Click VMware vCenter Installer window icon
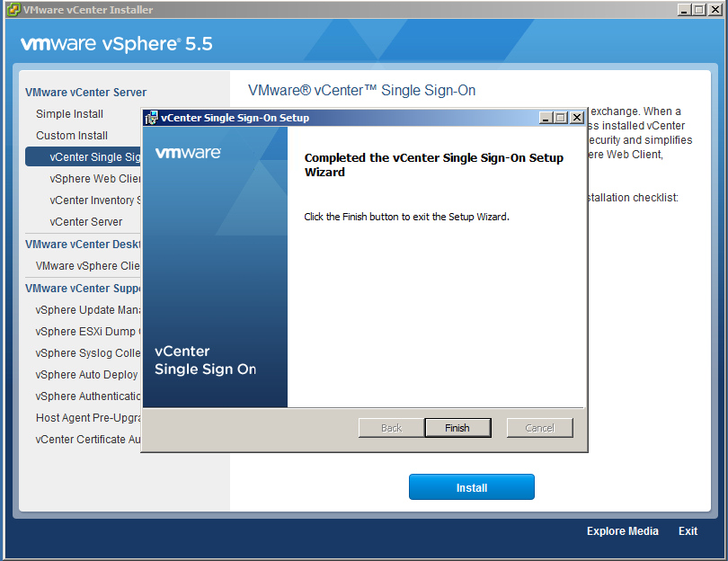 click(13, 10)
